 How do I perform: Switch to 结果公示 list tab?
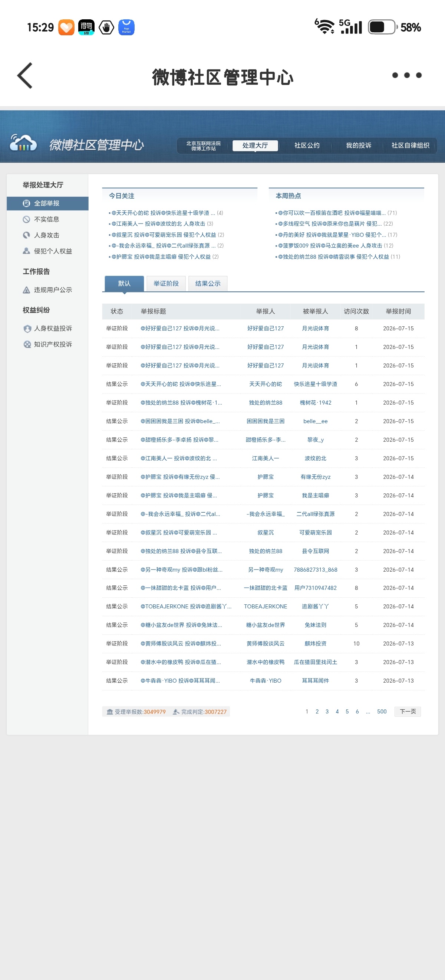point(208,284)
